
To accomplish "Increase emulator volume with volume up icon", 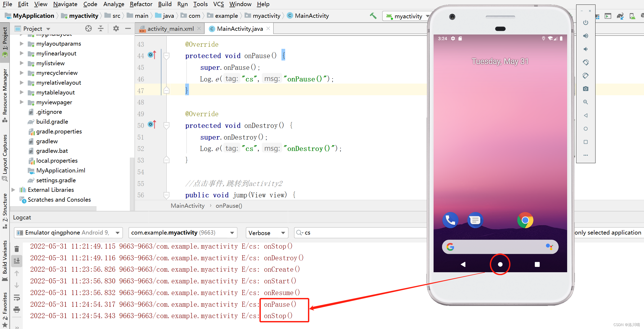I will pyautogui.click(x=586, y=36).
